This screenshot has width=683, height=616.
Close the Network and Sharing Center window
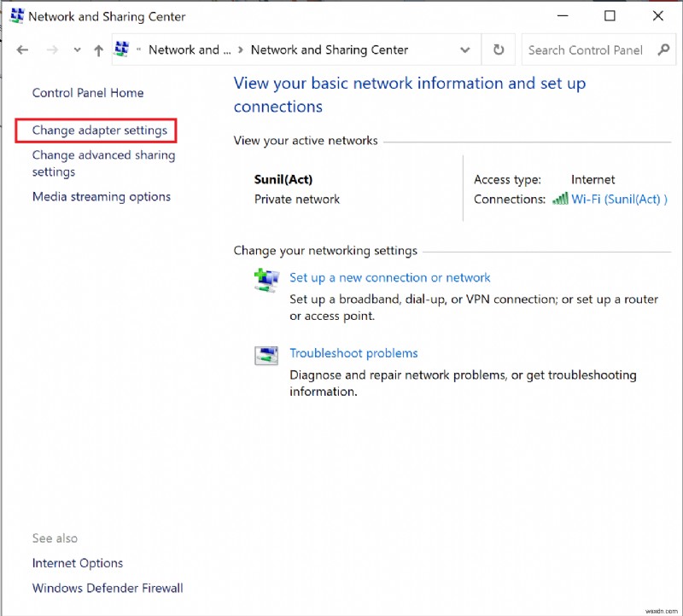point(657,16)
